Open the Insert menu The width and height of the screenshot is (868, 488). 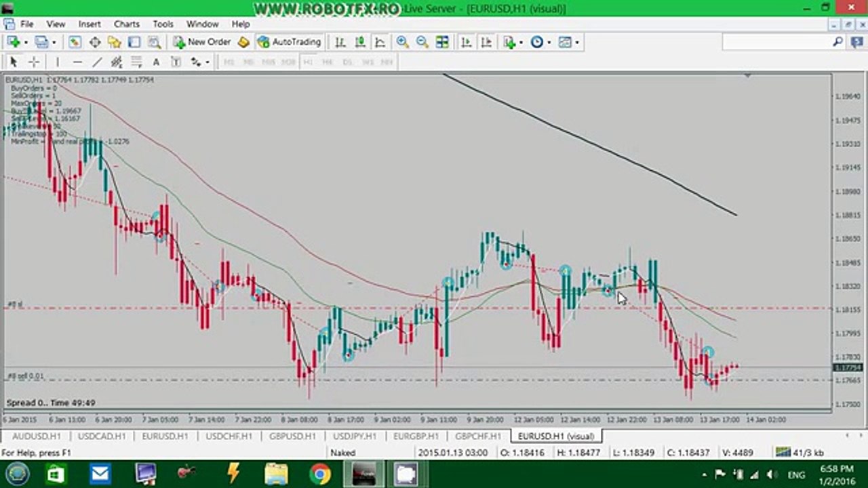pos(90,24)
